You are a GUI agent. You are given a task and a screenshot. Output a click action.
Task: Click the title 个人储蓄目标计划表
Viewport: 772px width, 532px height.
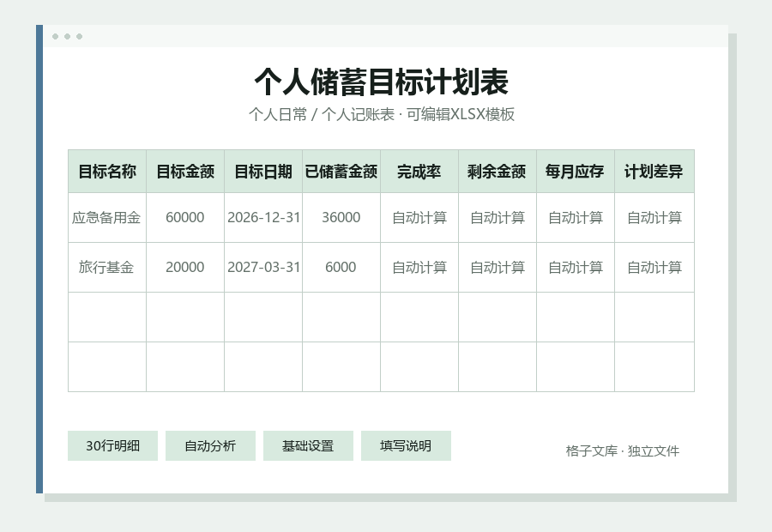pos(382,82)
